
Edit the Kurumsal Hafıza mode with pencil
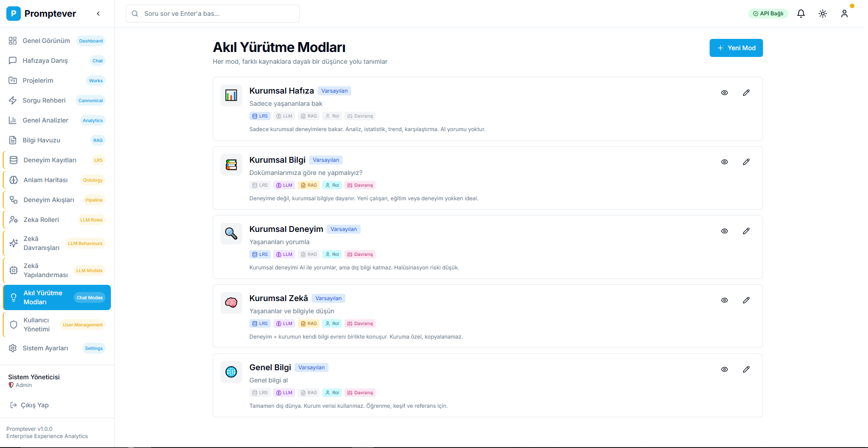(746, 93)
